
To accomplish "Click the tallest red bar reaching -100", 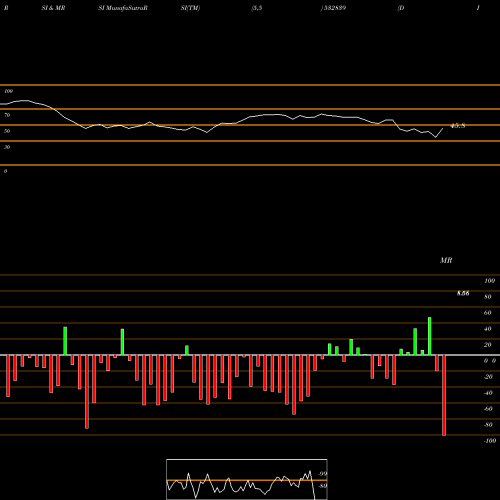I will (444, 395).
